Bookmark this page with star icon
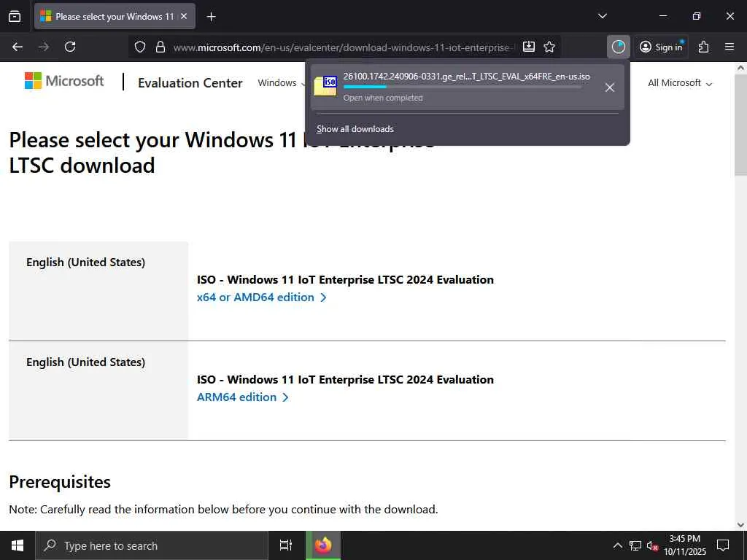The height and width of the screenshot is (560, 747). [549, 47]
